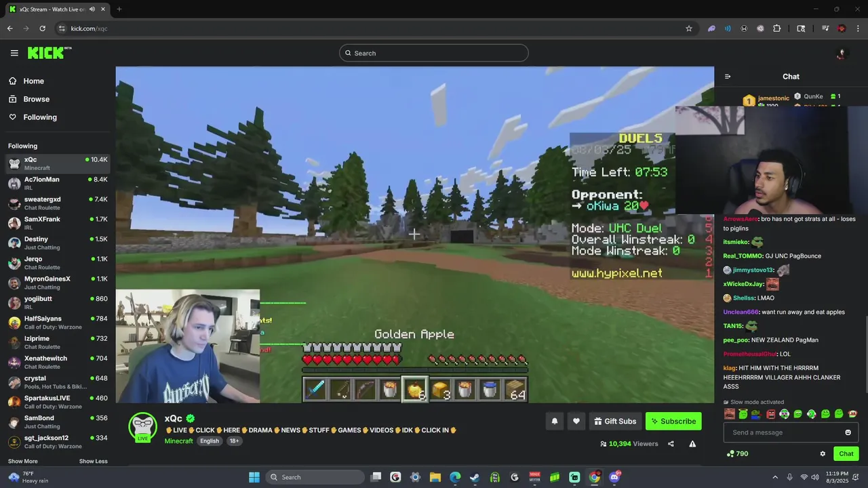868x488 pixels.
Task: Open SpartakusLIVE channel from sidebar
Action: [58, 402]
